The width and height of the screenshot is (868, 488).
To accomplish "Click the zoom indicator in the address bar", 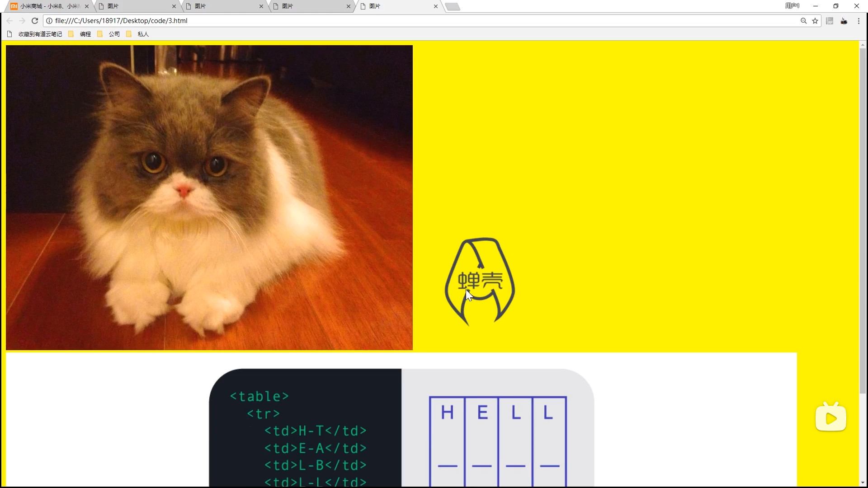I will click(803, 21).
